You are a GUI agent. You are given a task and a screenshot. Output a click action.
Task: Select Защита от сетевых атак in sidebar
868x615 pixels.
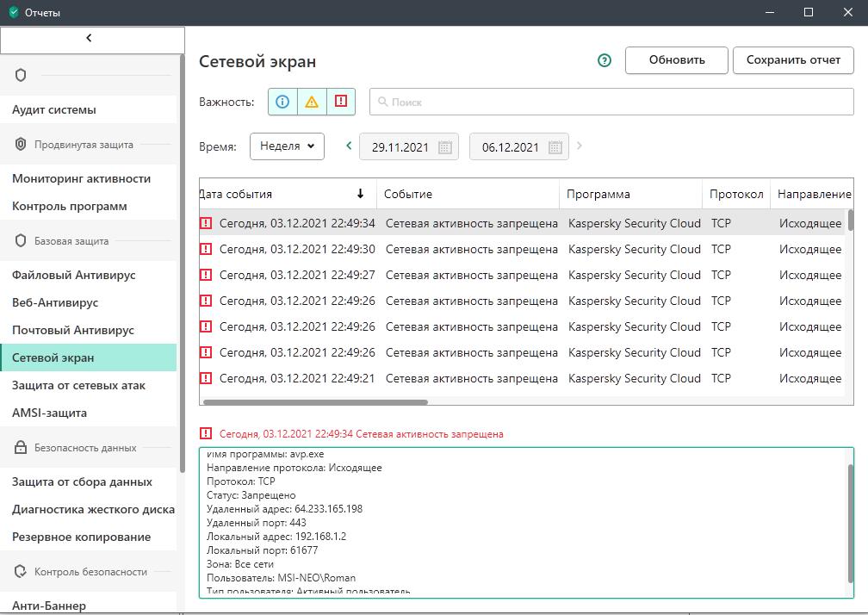tap(78, 385)
